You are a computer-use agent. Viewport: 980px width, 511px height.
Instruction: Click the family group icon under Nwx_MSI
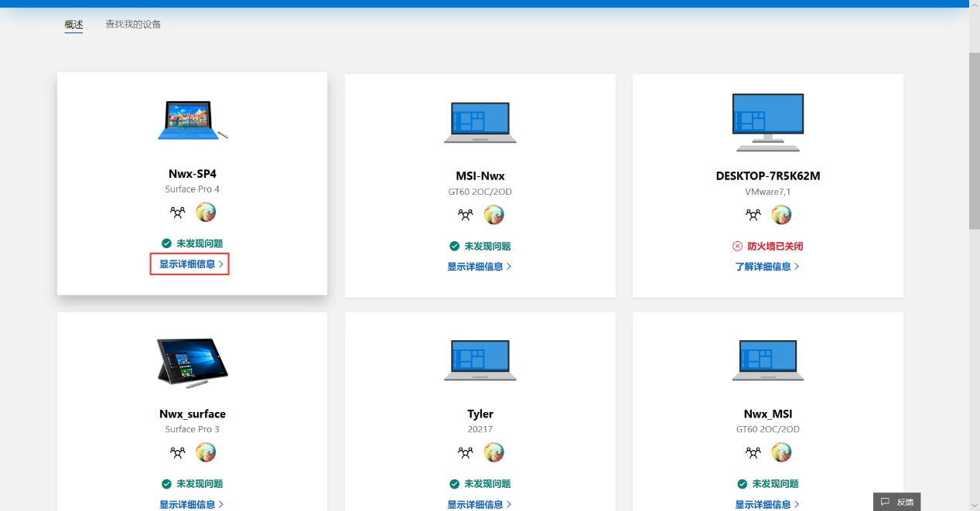pos(753,452)
